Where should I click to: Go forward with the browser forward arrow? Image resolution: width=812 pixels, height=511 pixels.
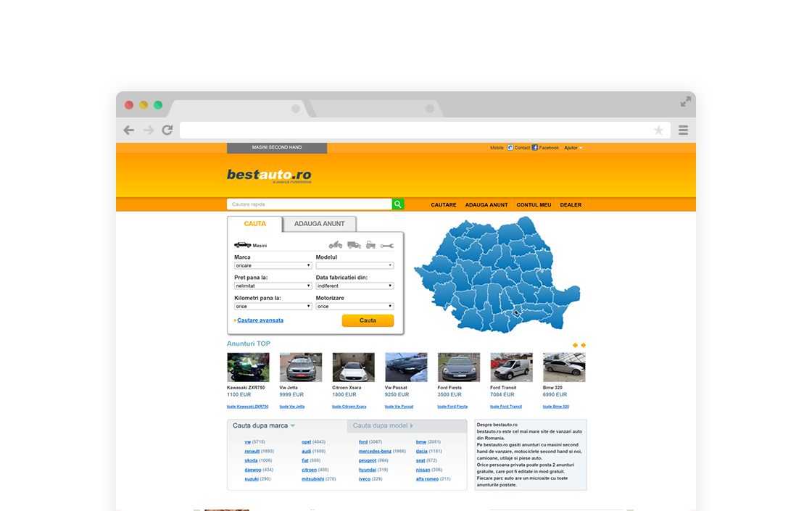pyautogui.click(x=149, y=130)
